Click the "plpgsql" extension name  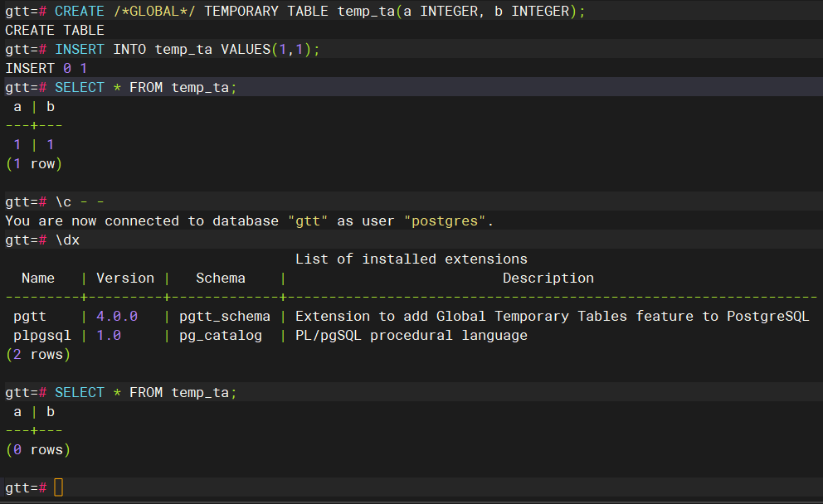point(42,336)
